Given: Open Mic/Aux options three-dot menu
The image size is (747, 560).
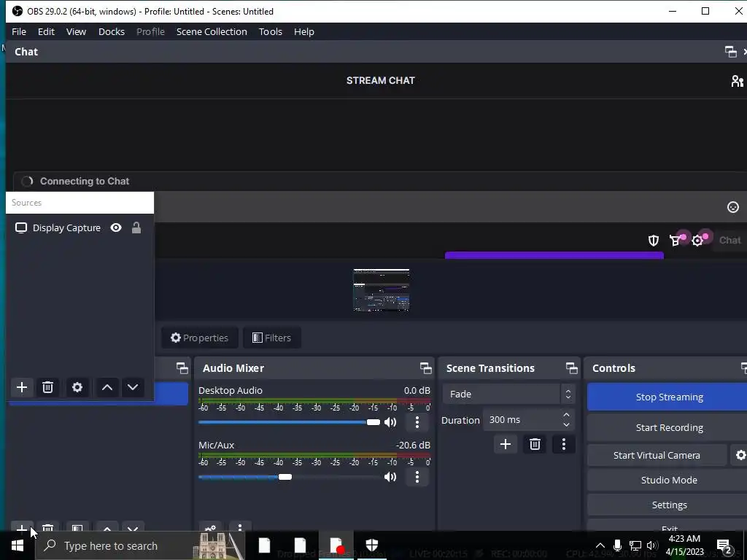Looking at the screenshot, I should (417, 477).
